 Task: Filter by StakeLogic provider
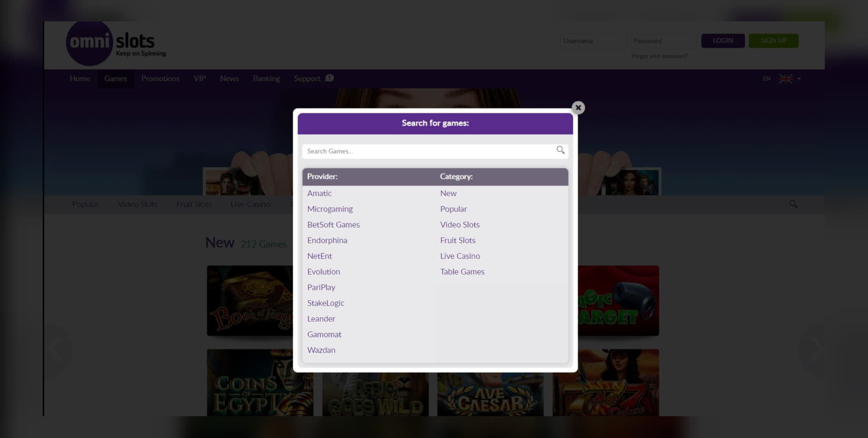point(325,303)
